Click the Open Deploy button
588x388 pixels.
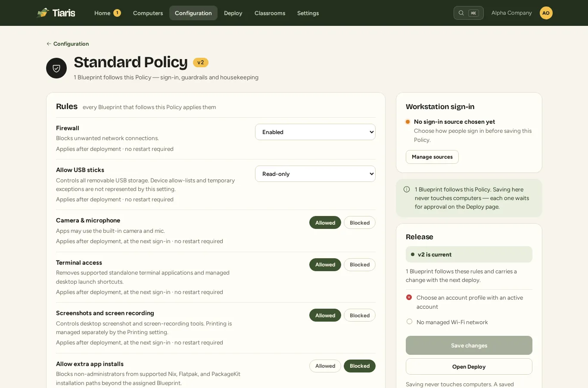click(x=469, y=366)
